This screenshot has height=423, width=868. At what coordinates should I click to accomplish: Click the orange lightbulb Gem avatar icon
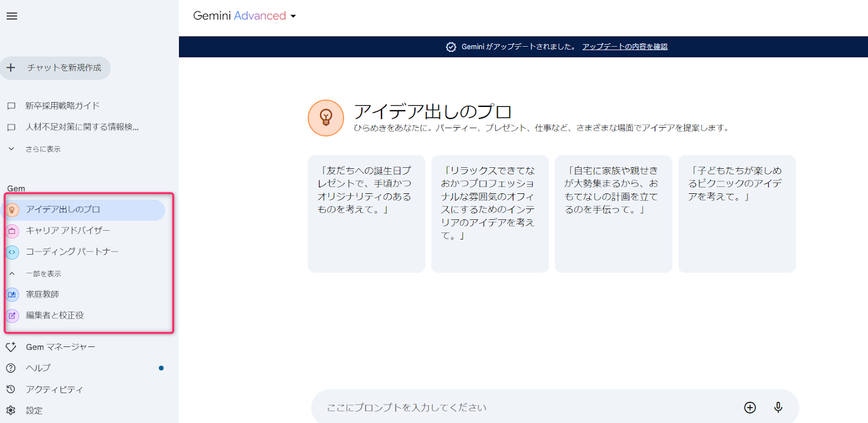tap(326, 117)
